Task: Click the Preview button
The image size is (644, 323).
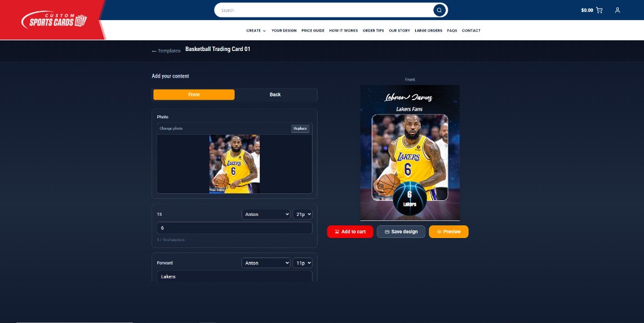Action: pos(448,232)
